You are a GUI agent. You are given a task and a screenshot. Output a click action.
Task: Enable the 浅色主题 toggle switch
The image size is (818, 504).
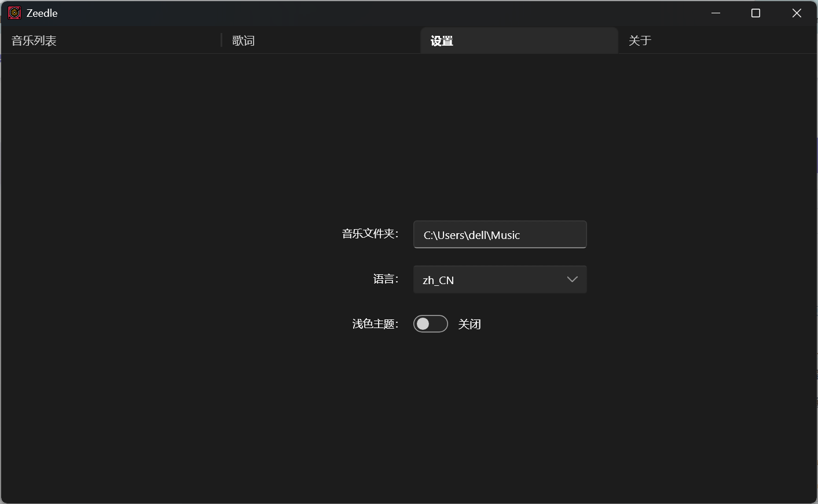pyautogui.click(x=430, y=324)
